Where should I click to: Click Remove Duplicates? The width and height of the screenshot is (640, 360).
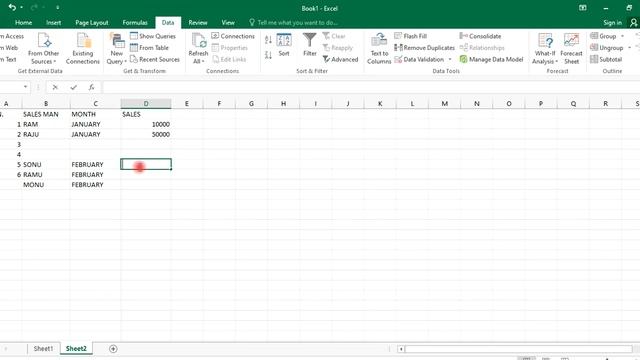pos(424,48)
